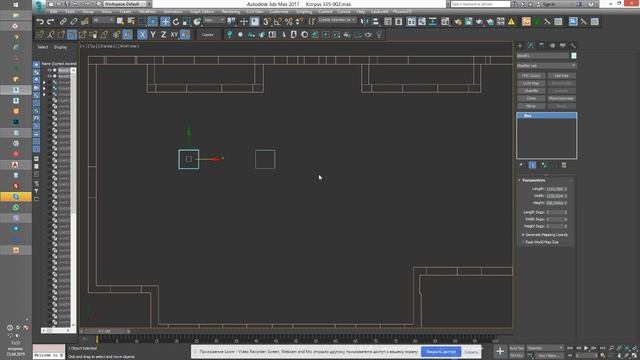The width and height of the screenshot is (640, 360).
Task: Click the Chamfer modifier button
Action: (531, 91)
